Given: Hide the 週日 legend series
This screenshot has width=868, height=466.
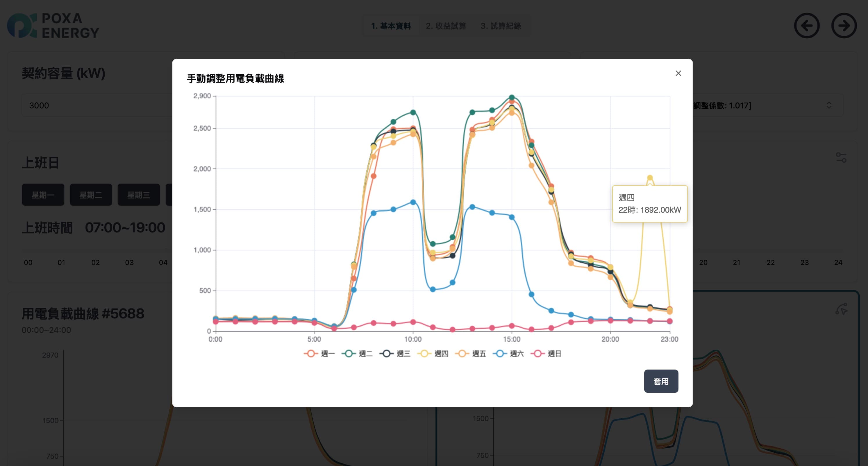Looking at the screenshot, I should [546, 354].
